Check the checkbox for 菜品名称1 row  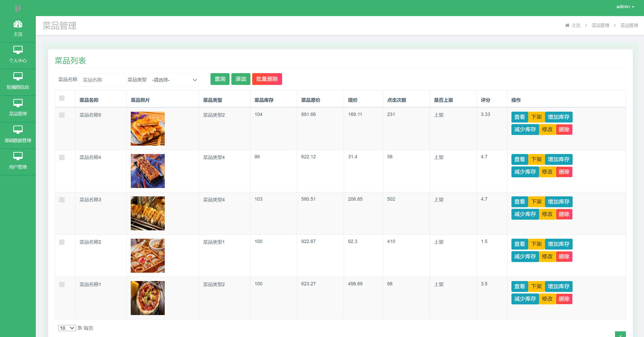[x=61, y=284]
